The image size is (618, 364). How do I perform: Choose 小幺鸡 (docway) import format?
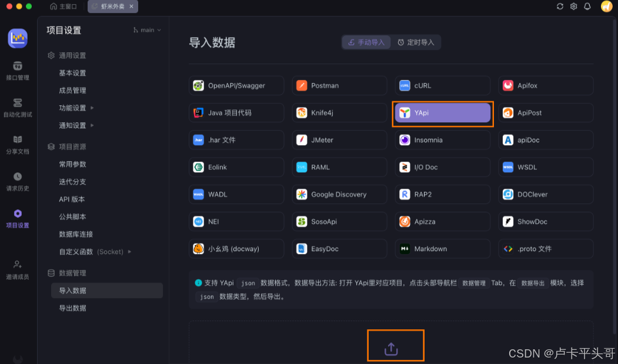click(x=236, y=249)
